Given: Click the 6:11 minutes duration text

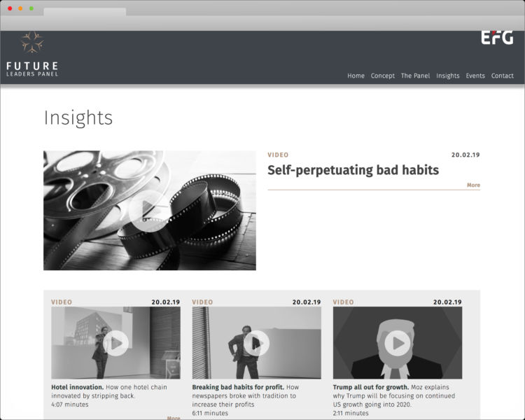Looking at the screenshot, I should point(210,413).
